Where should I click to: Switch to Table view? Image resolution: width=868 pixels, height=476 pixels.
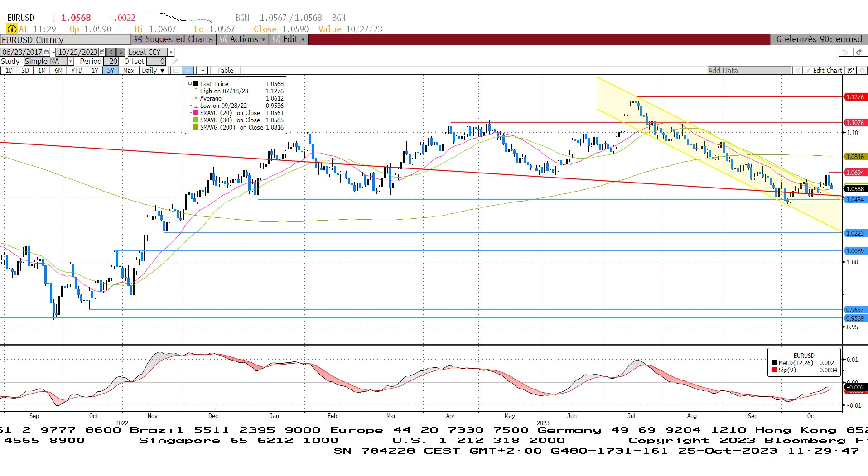[225, 70]
